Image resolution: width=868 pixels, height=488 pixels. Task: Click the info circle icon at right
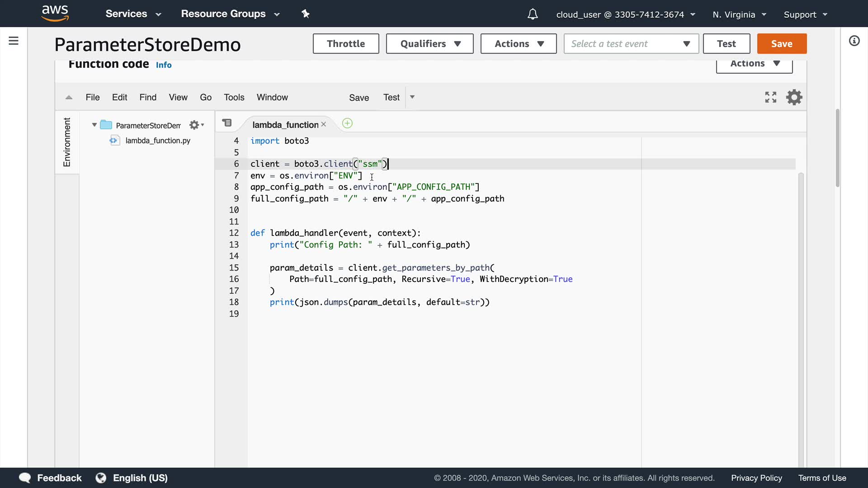pyautogui.click(x=854, y=41)
